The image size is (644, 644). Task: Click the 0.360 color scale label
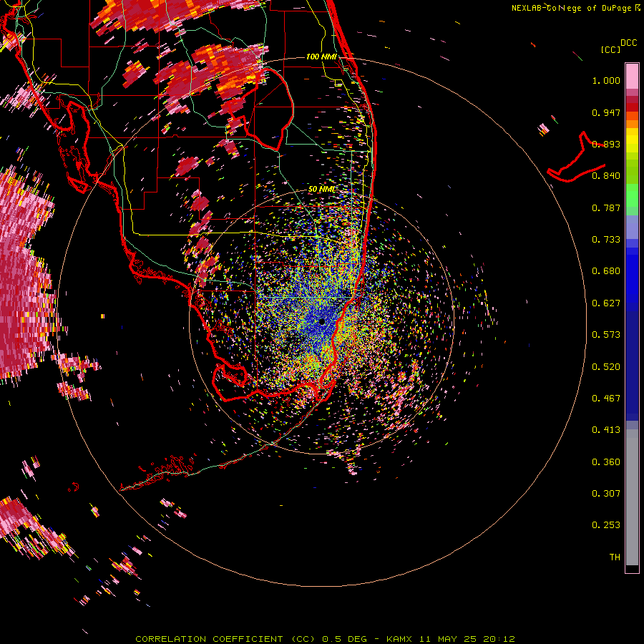(606, 462)
